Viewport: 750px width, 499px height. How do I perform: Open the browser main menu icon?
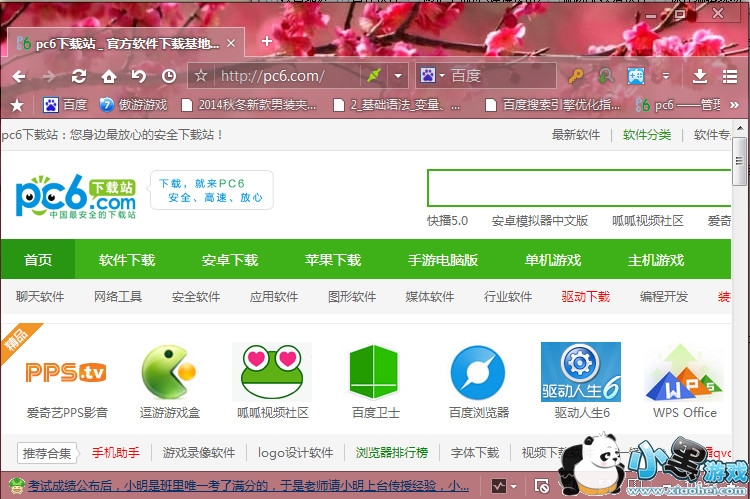(729, 76)
